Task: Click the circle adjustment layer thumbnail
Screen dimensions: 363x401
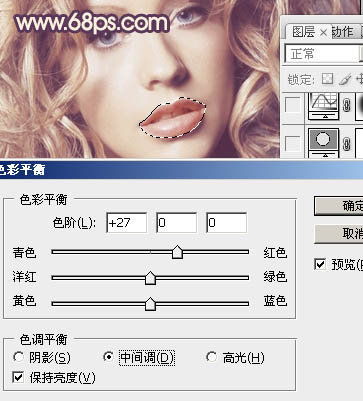Action: 324,143
